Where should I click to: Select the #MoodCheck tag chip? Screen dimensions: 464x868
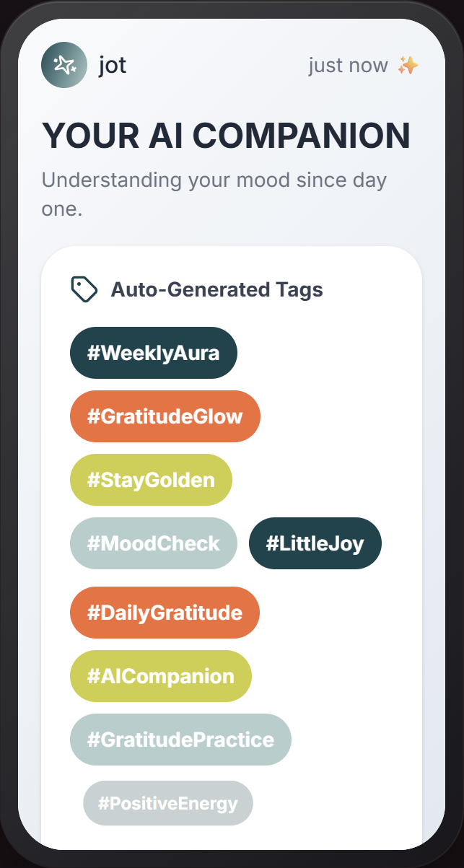click(153, 543)
